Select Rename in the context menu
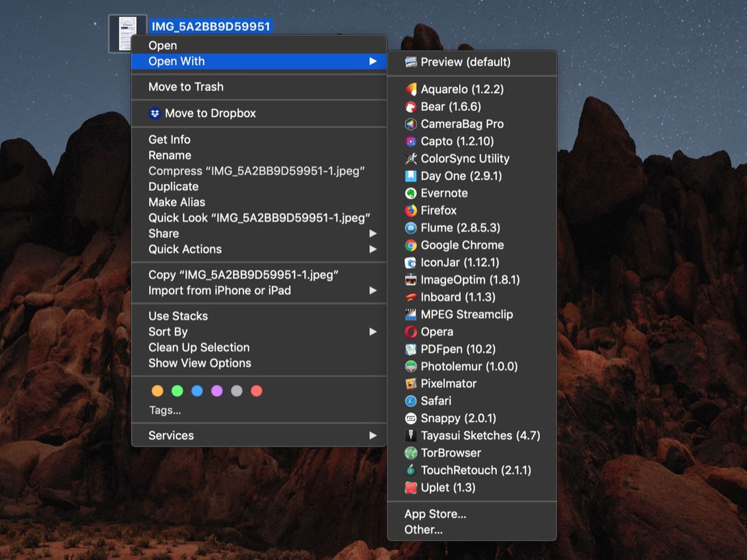 pyautogui.click(x=259, y=155)
